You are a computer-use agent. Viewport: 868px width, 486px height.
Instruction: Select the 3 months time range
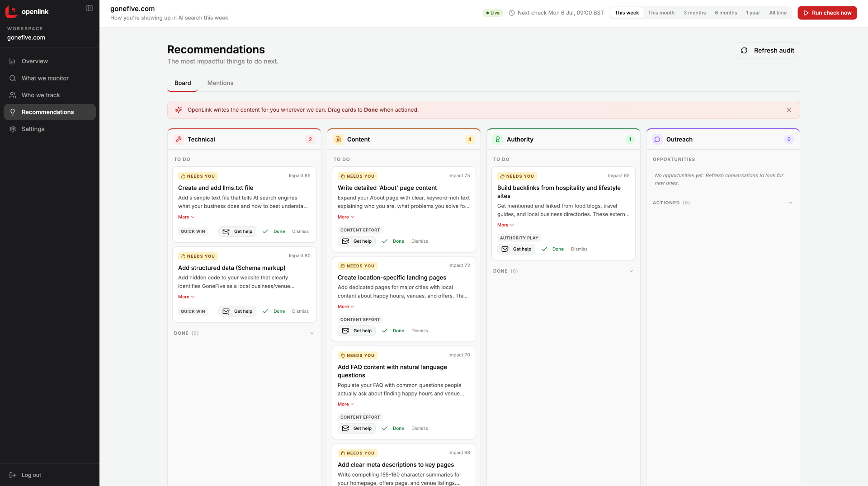coord(694,13)
